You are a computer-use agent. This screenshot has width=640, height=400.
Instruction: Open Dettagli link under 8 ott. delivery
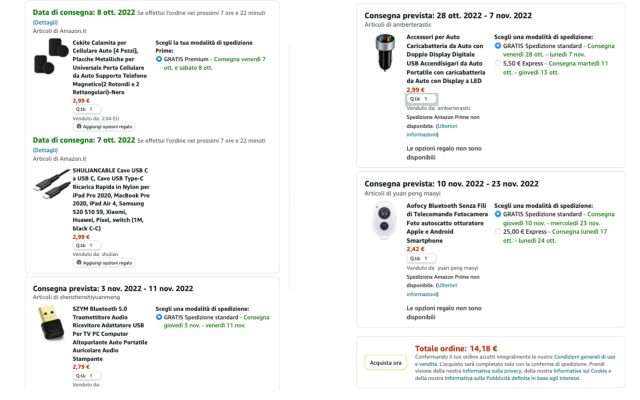pyautogui.click(x=44, y=21)
